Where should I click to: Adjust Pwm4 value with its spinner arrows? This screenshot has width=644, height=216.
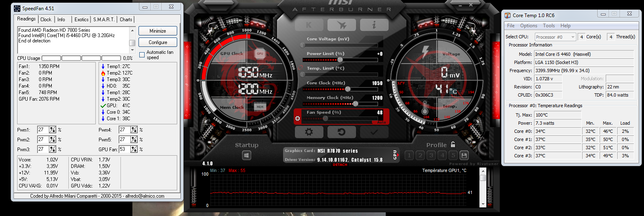pos(134,130)
